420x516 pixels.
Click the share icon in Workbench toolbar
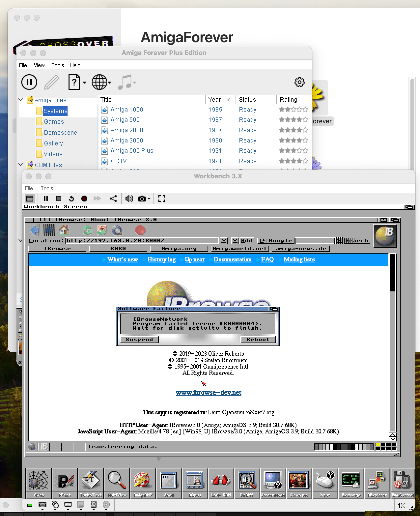tap(113, 199)
